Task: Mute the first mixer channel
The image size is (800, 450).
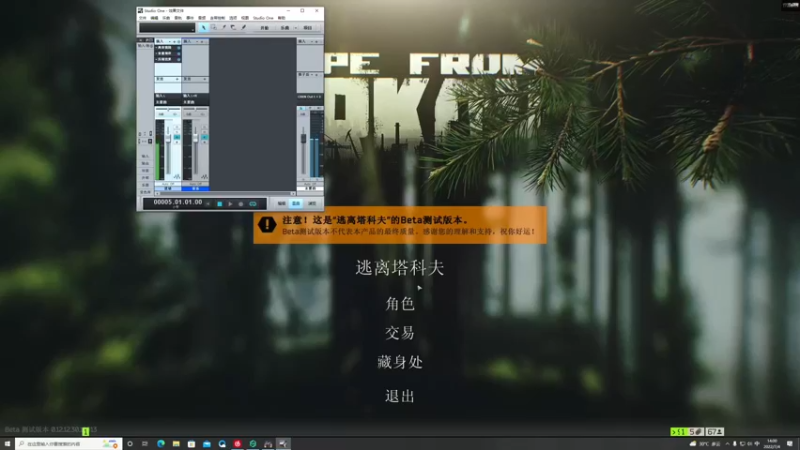Action: [x=177, y=127]
